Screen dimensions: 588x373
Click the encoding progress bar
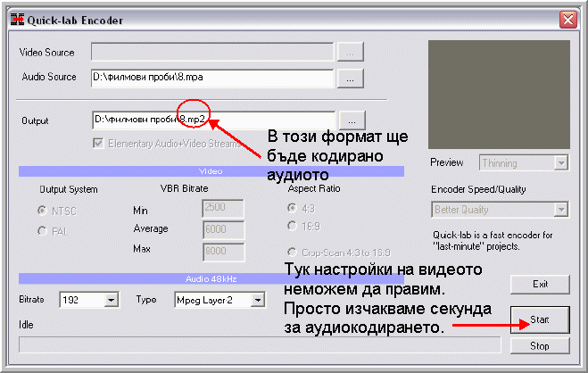tap(260, 344)
